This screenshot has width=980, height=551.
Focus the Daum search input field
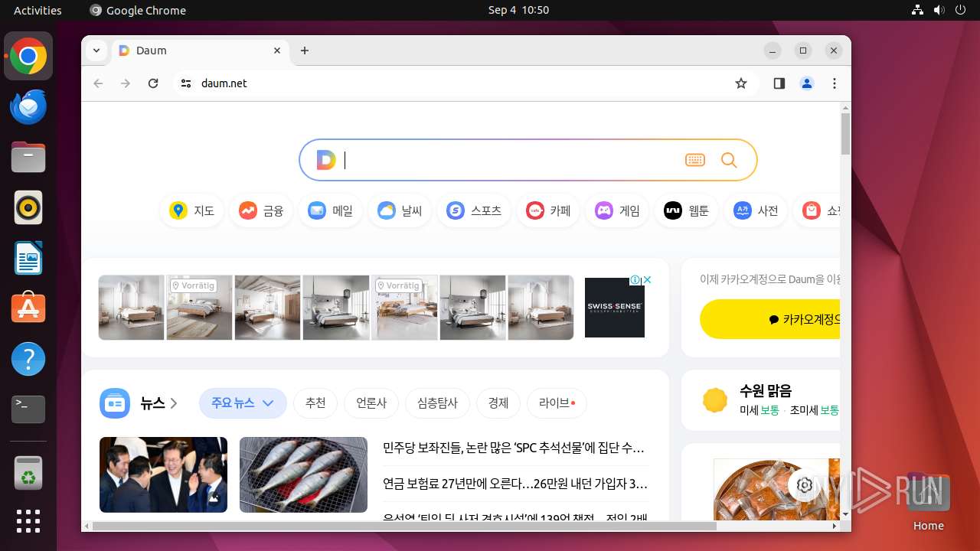tap(509, 160)
